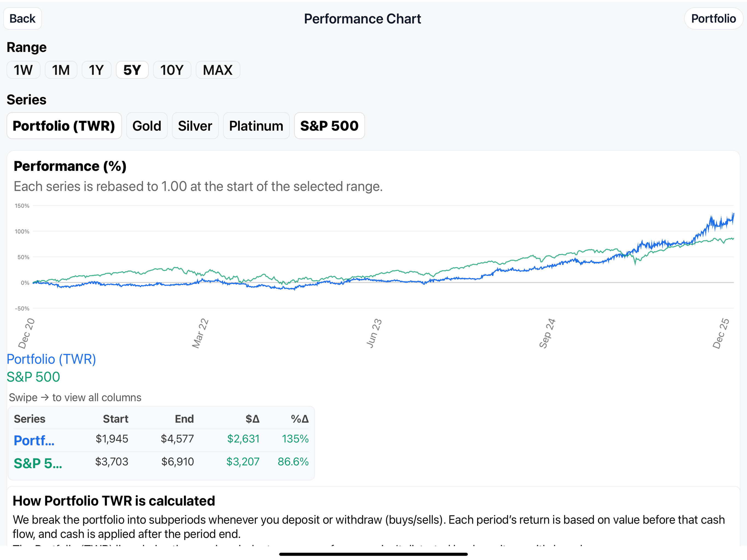Select the 1M range
This screenshot has height=560, width=747.
click(x=61, y=70)
